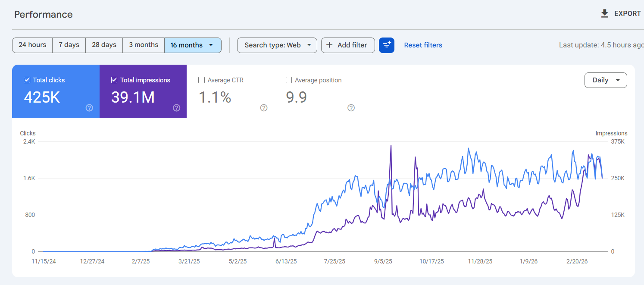Click the plus icon in Add filter
Viewport: 644px width, 285px height.
click(x=329, y=45)
